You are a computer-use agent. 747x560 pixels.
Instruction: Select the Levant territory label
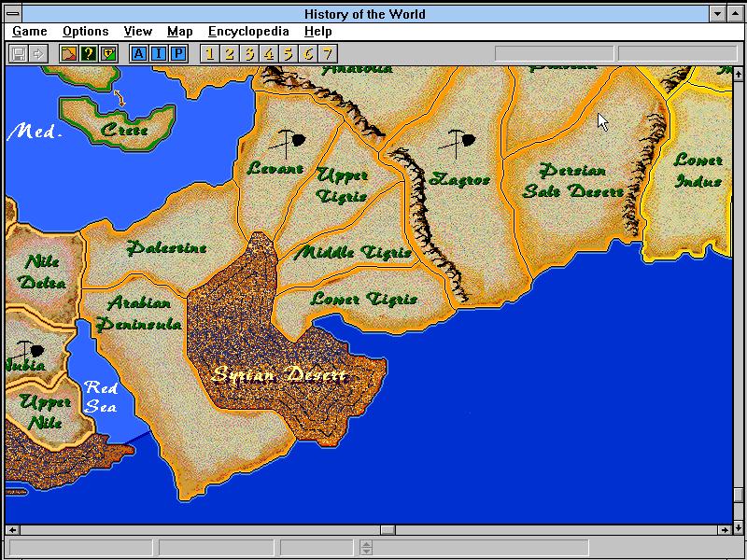[275, 168]
